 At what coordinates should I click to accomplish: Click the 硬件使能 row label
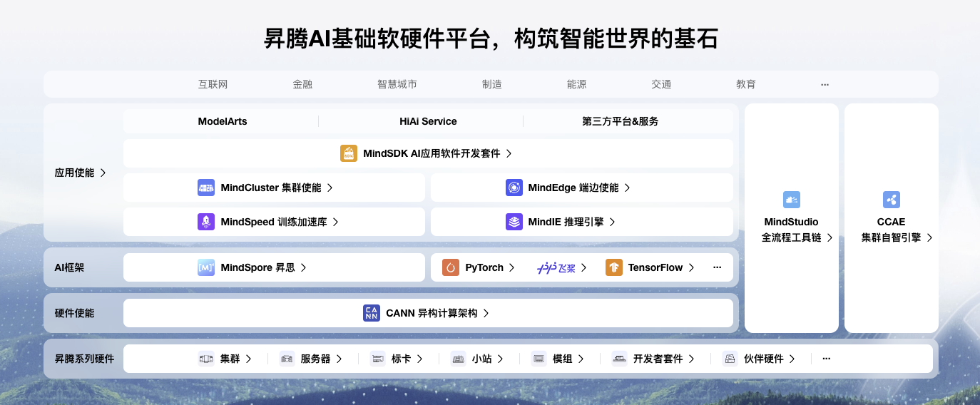tap(74, 313)
